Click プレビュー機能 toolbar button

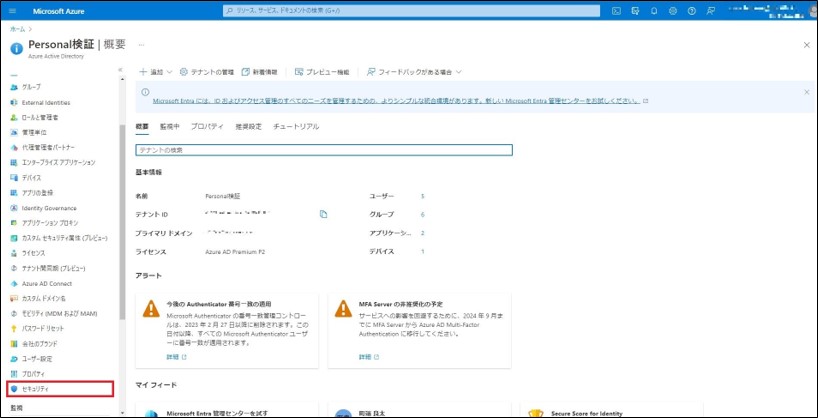click(322, 72)
